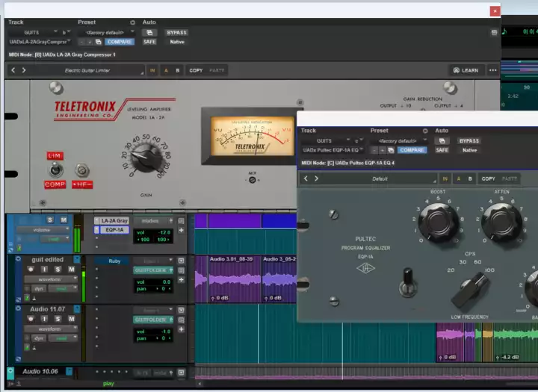The height and width of the screenshot is (392, 538).
Task: Toggle Pultec Compare button
Action: click(412, 150)
